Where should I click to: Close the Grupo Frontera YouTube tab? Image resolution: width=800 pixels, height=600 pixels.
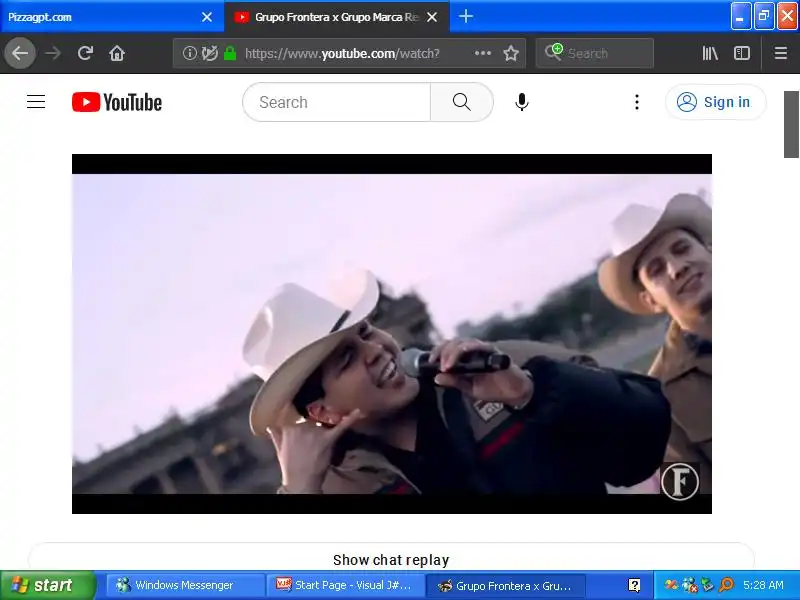[x=432, y=17]
